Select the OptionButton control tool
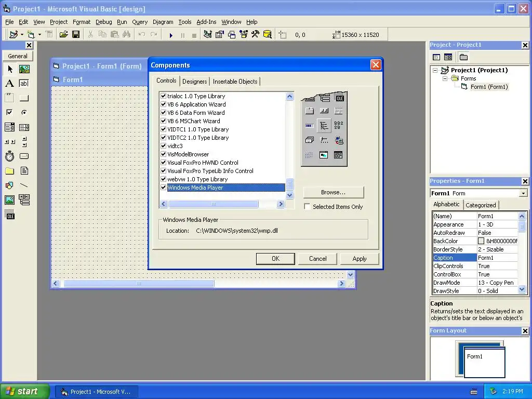Screen dimensions: 532x399 click(x=24, y=112)
